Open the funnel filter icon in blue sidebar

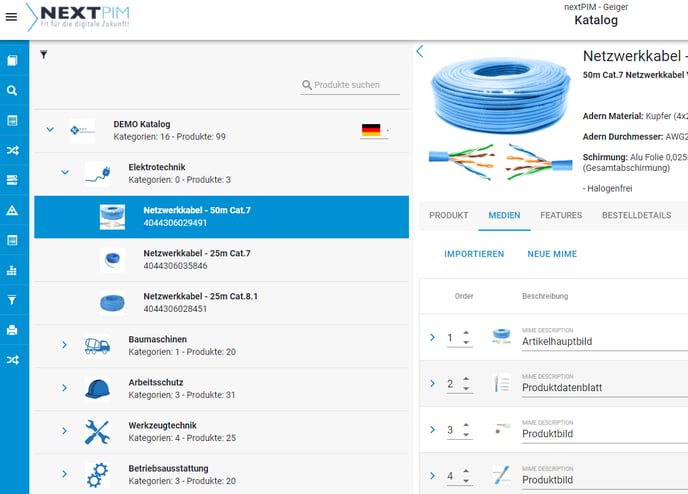[12, 300]
